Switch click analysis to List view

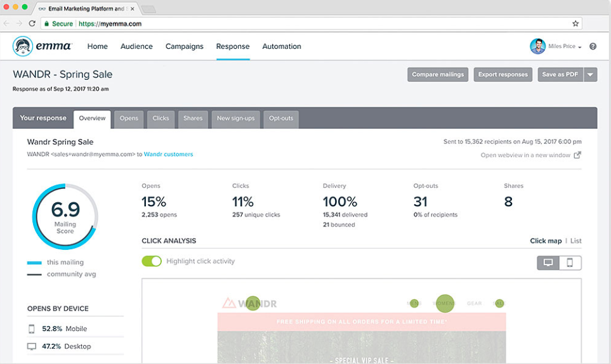click(576, 241)
